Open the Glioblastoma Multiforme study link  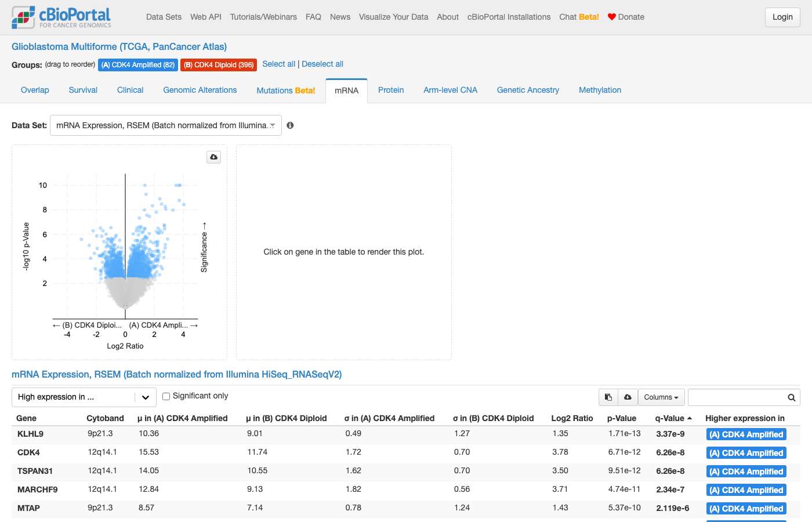point(119,46)
